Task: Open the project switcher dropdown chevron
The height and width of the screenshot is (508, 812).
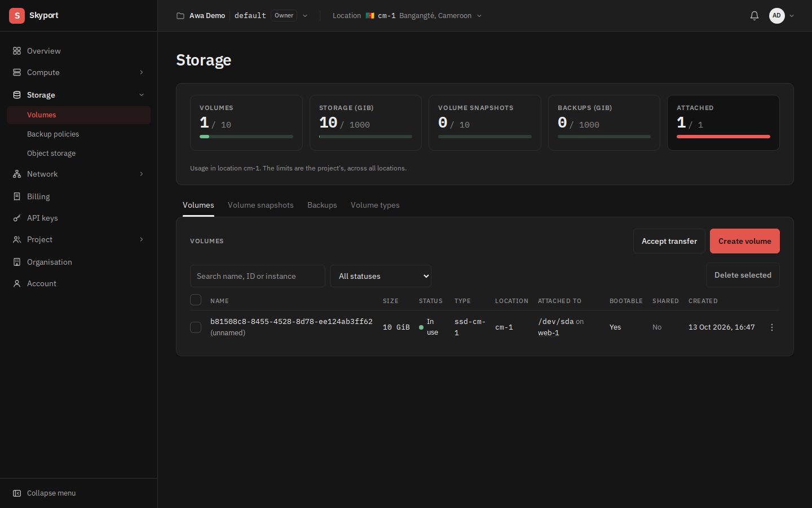Action: tap(305, 16)
